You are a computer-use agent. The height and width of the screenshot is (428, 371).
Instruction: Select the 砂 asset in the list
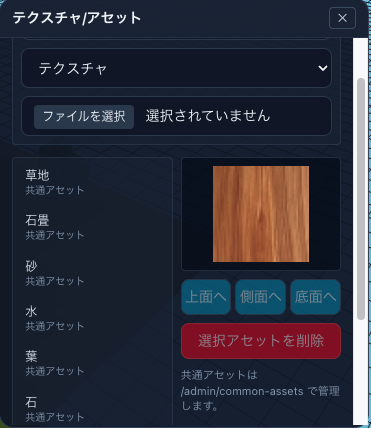tap(92, 273)
